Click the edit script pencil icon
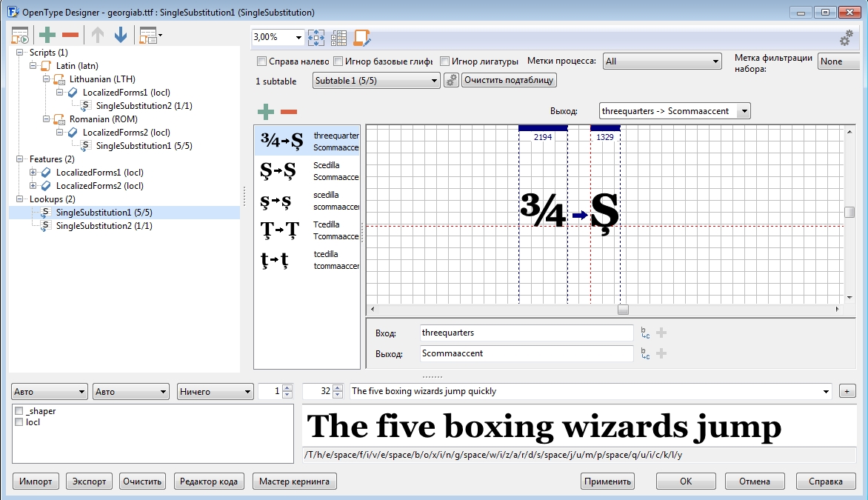868x500 pixels. pyautogui.click(x=362, y=38)
